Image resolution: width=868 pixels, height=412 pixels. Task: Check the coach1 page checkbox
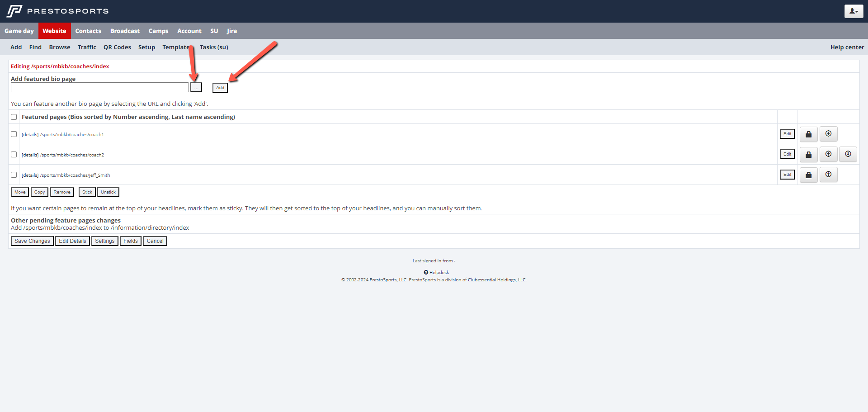point(14,134)
